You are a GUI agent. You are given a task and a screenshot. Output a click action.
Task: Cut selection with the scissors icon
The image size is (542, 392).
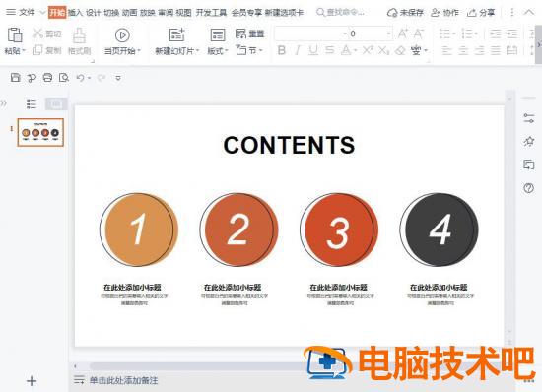tap(37, 33)
